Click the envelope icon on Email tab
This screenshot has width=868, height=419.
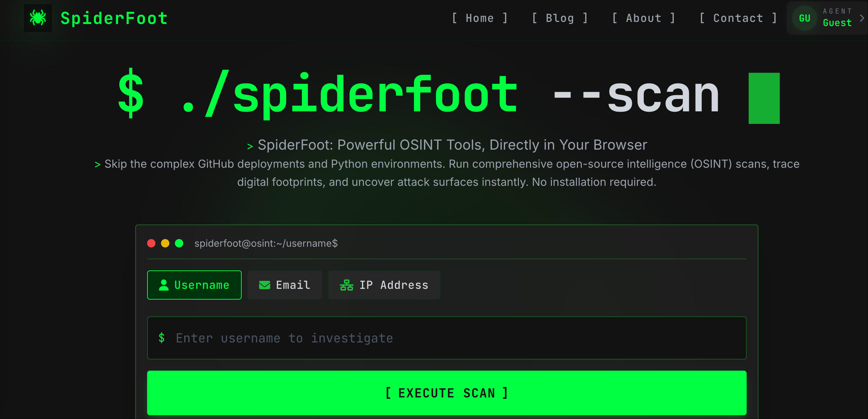tap(265, 285)
